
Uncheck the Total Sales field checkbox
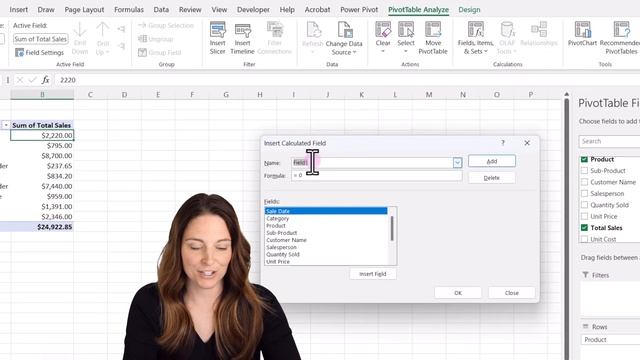coord(584,228)
